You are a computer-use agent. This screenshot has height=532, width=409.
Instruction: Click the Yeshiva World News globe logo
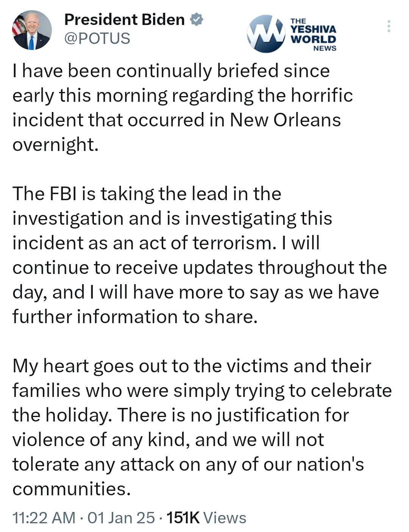266,33
